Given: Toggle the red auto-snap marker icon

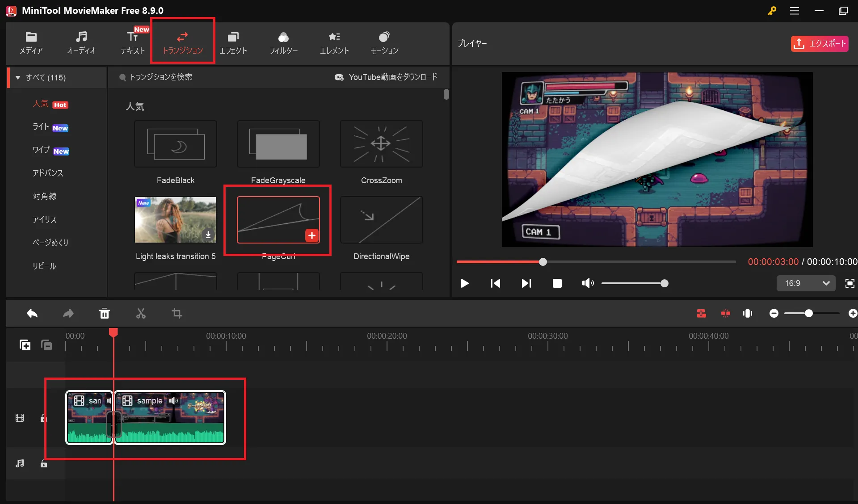Looking at the screenshot, I should (726, 314).
